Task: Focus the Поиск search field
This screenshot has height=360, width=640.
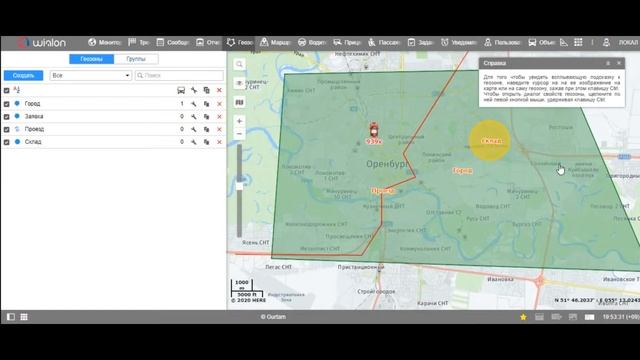Action: pos(179,76)
